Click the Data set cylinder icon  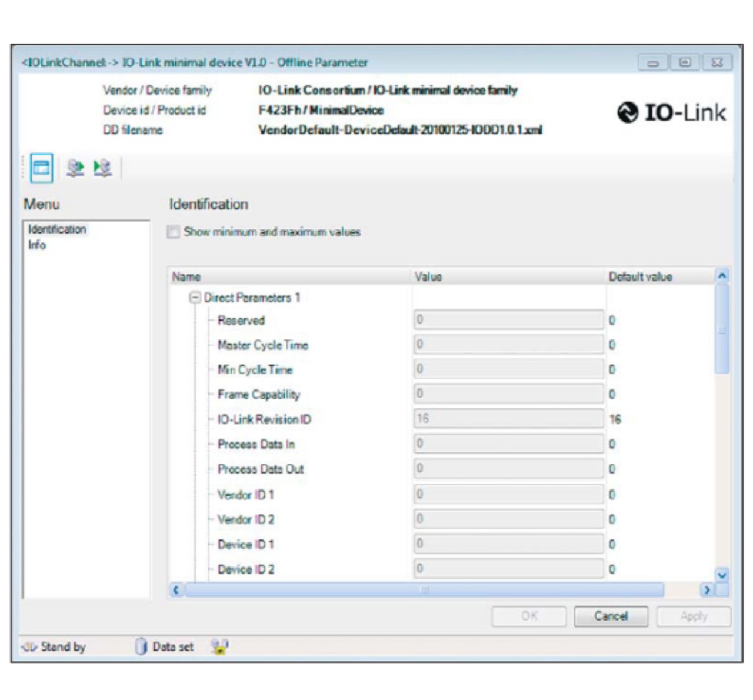point(141,646)
